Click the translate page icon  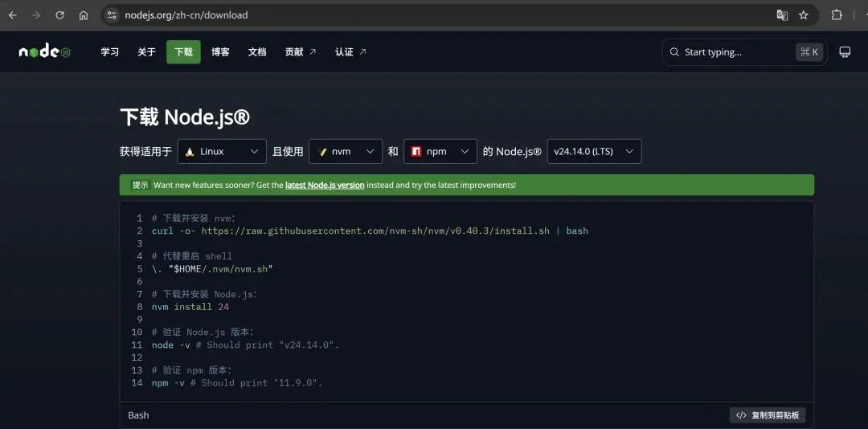[x=782, y=15]
